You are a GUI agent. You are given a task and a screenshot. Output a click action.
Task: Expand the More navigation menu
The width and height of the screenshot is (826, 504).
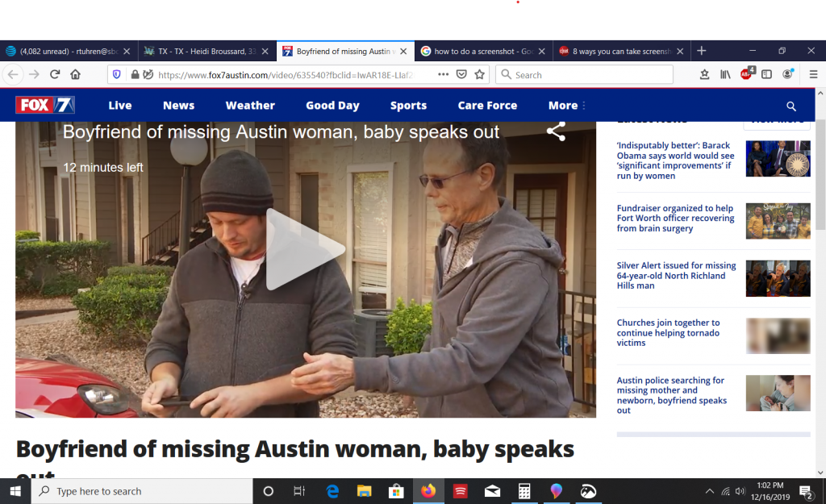(567, 106)
